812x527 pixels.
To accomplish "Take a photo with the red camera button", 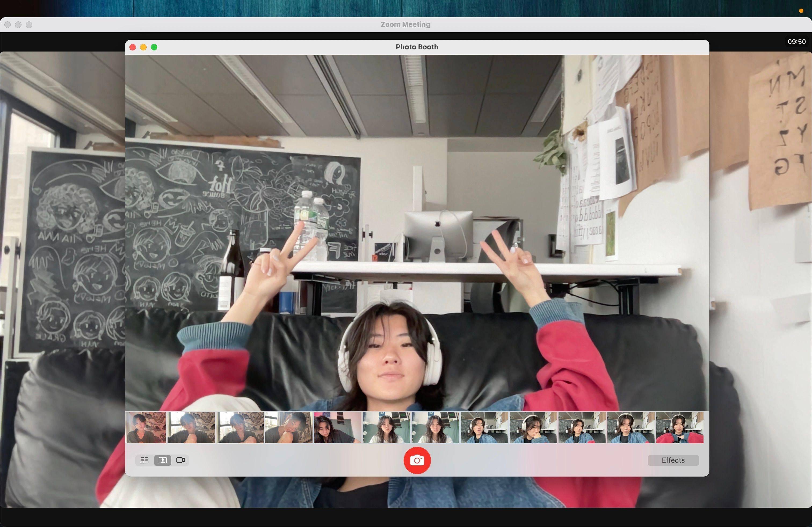I will pos(417,460).
